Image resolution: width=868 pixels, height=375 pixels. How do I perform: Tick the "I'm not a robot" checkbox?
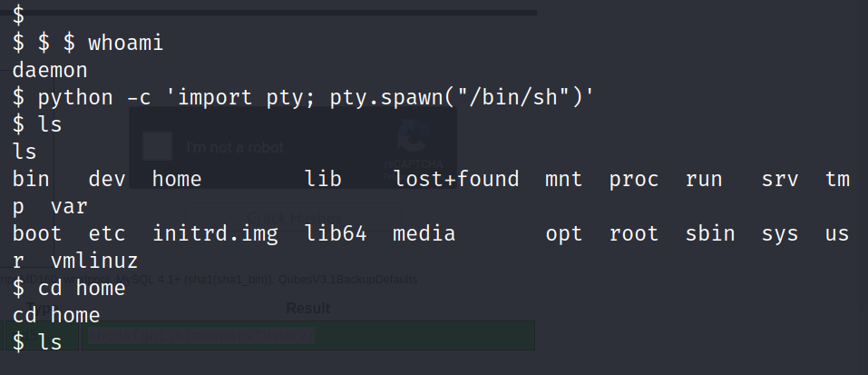pos(157,147)
